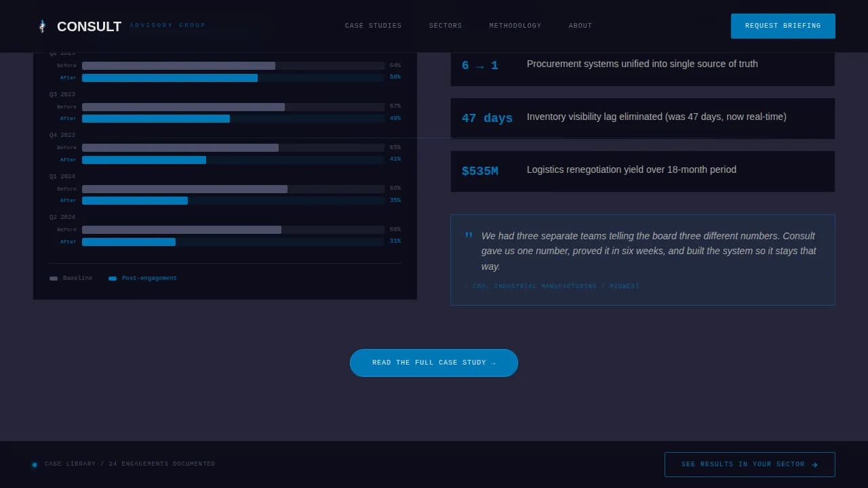Click the Q2 2024 After bar
This screenshot has height=488, width=868.
pos(129,242)
